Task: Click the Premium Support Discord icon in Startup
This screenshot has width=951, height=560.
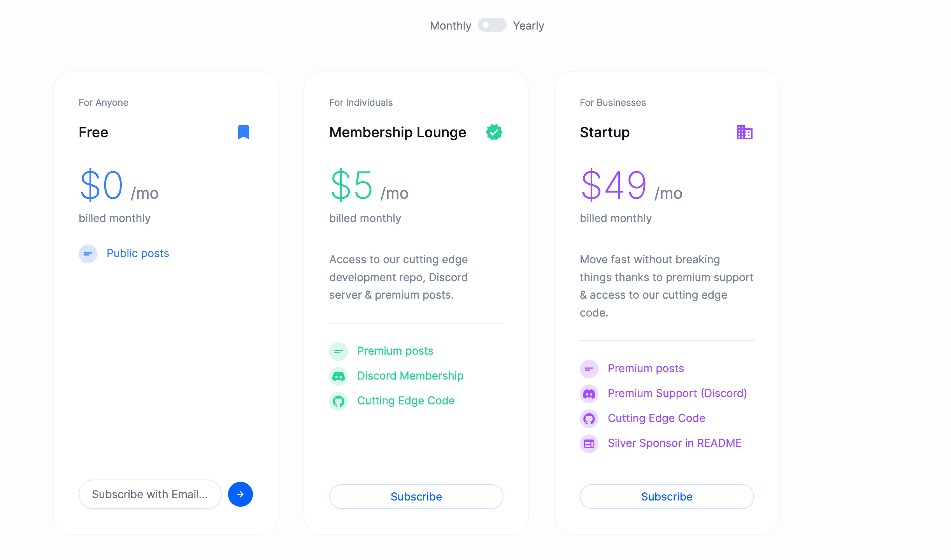Action: point(589,393)
